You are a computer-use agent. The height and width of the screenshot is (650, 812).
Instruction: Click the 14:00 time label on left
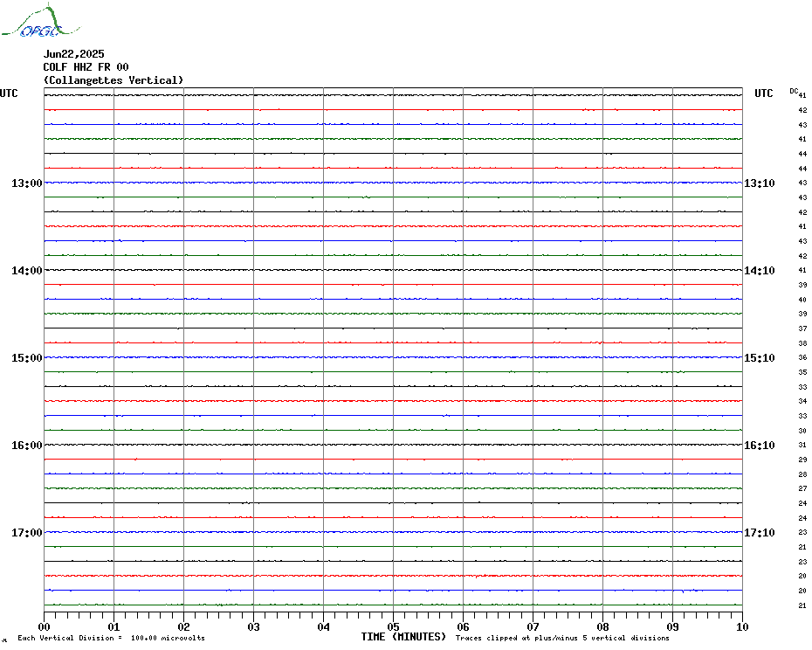[x=26, y=271]
